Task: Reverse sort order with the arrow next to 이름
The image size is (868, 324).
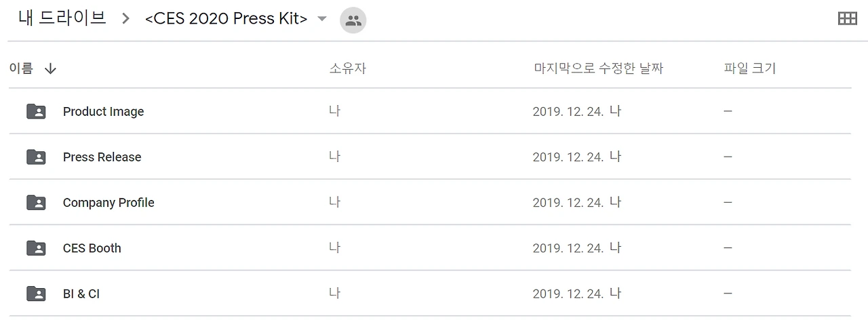Action: pos(50,68)
